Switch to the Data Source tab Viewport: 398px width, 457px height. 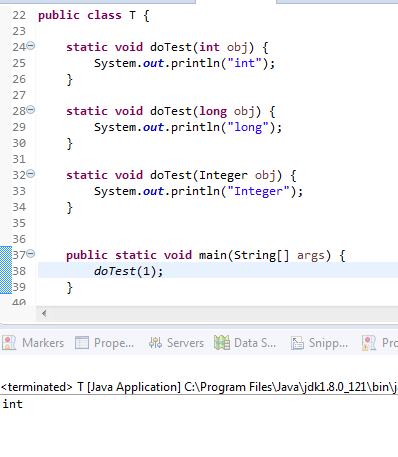[x=245, y=343]
